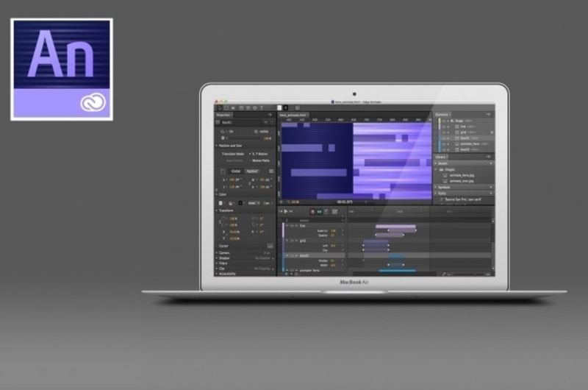Image resolution: width=588 pixels, height=390 pixels.
Task: Select the Text tool in toolbar
Action: [262, 107]
